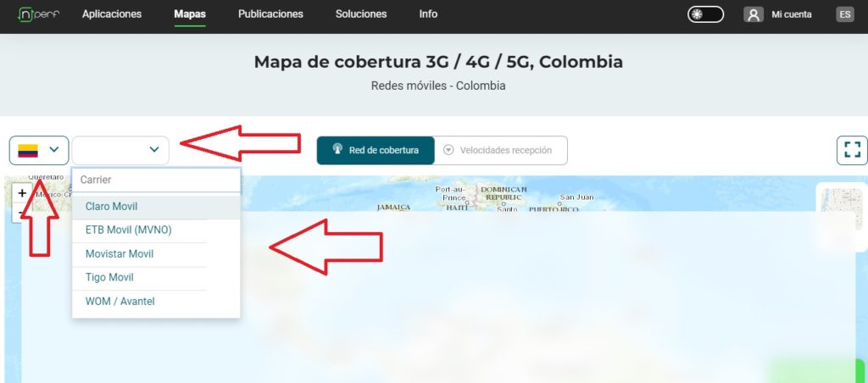
Task: Click the ES language badge
Action: [x=845, y=14]
